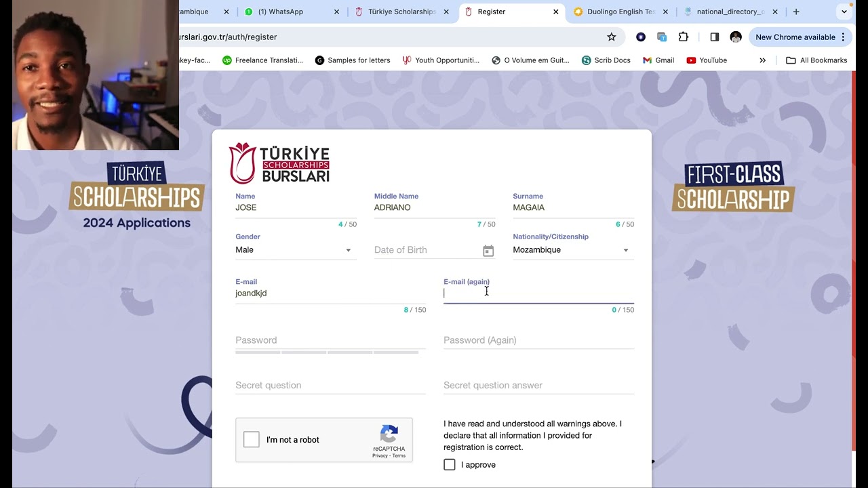This screenshot has width=868, height=488.
Task: Click the blue translate extension icon
Action: point(662,37)
